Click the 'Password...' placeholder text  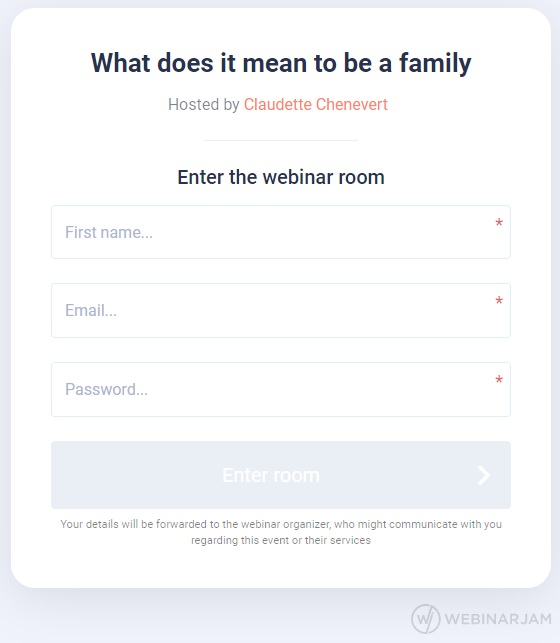click(107, 390)
